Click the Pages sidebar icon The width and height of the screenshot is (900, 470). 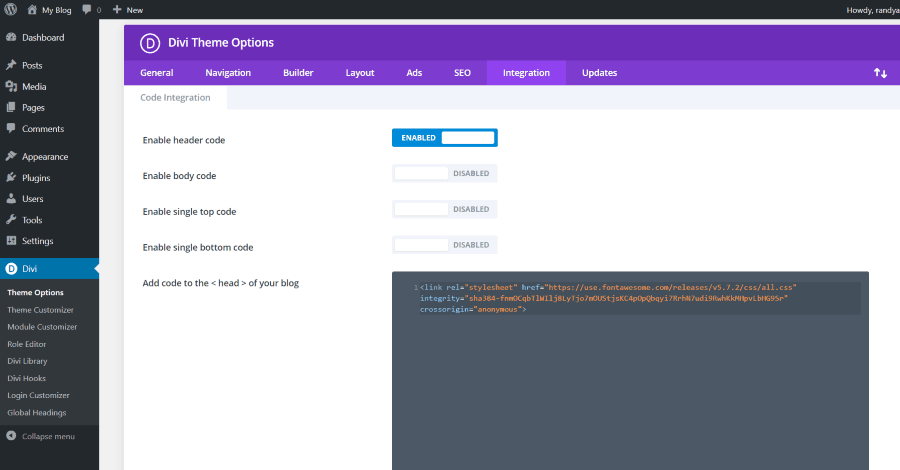[11, 107]
